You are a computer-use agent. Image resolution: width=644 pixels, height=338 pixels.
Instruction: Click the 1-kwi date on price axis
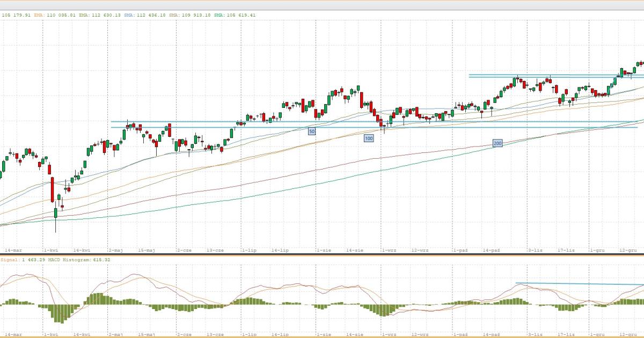(x=51, y=250)
